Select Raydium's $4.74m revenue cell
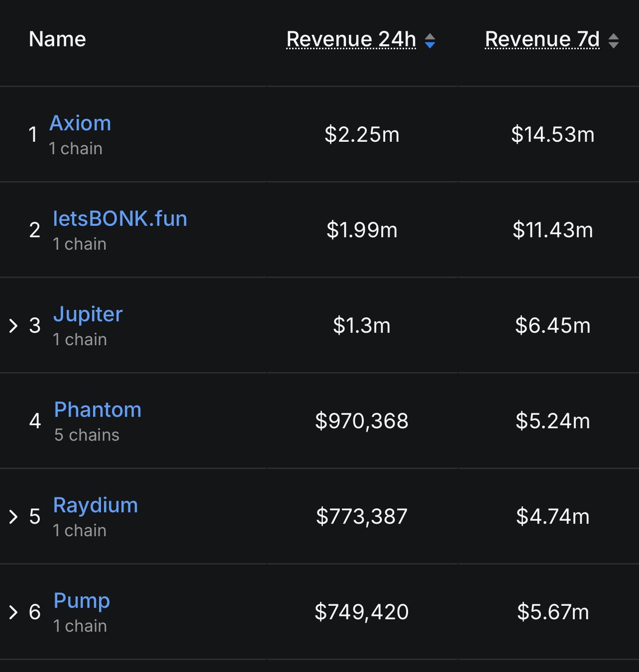 pyautogui.click(x=553, y=517)
